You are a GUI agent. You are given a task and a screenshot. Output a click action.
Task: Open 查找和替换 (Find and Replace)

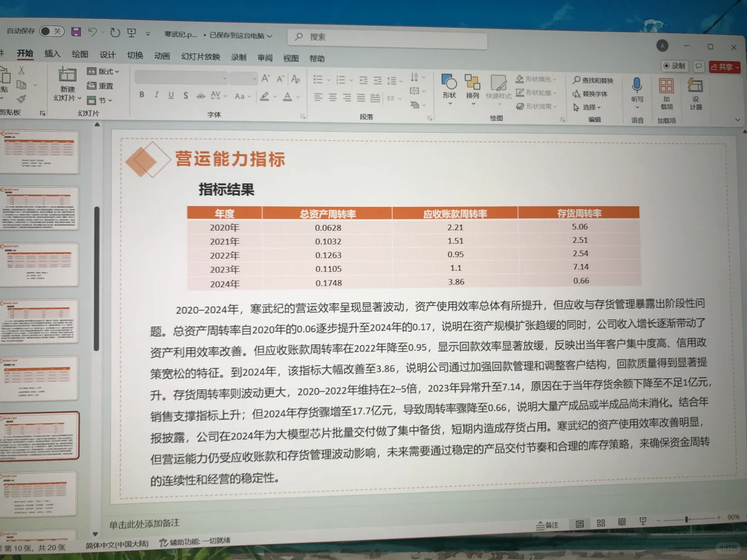593,80
